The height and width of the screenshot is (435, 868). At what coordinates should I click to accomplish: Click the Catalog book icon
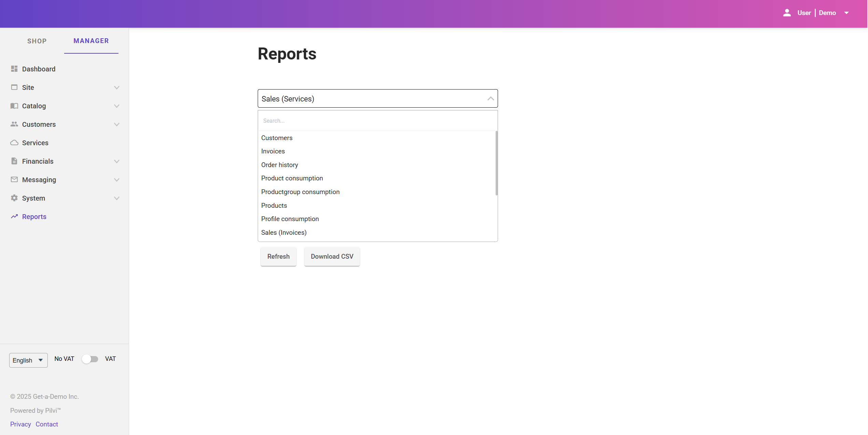point(14,106)
